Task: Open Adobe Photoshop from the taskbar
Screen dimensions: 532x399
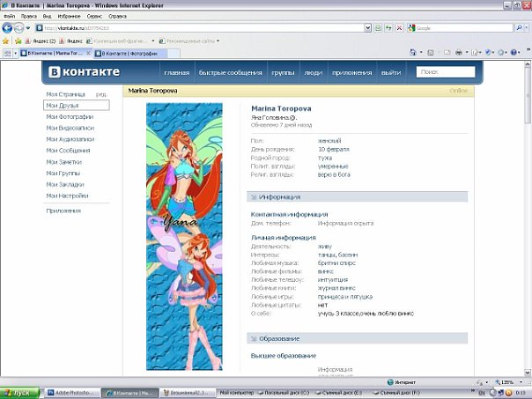Action: tap(70, 393)
